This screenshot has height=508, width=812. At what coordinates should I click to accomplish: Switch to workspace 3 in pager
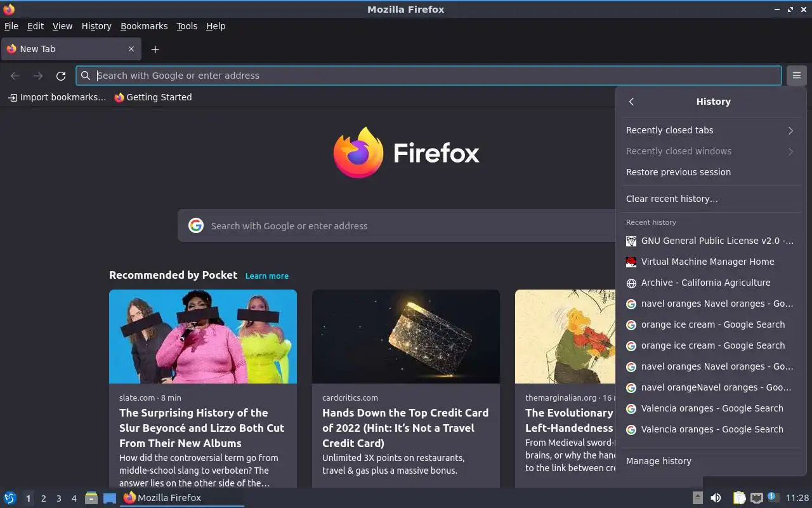point(58,498)
